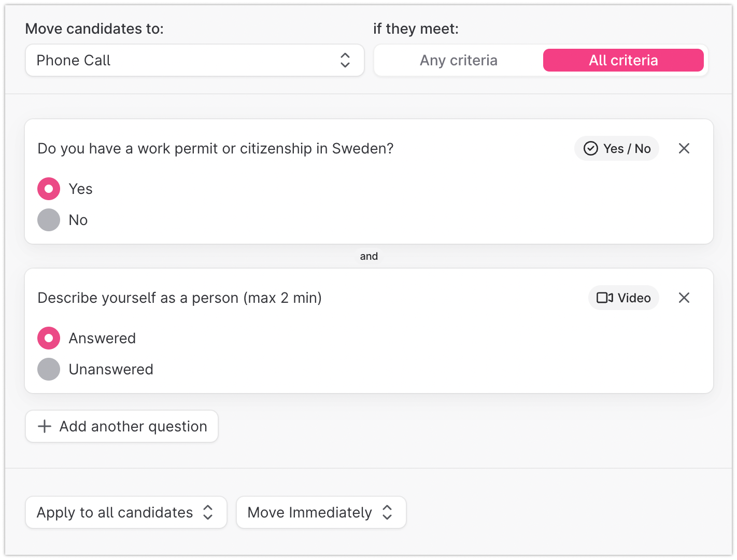Screen dimensions: 737x560
Task: Click the Video camera icon badge
Action: (x=604, y=298)
